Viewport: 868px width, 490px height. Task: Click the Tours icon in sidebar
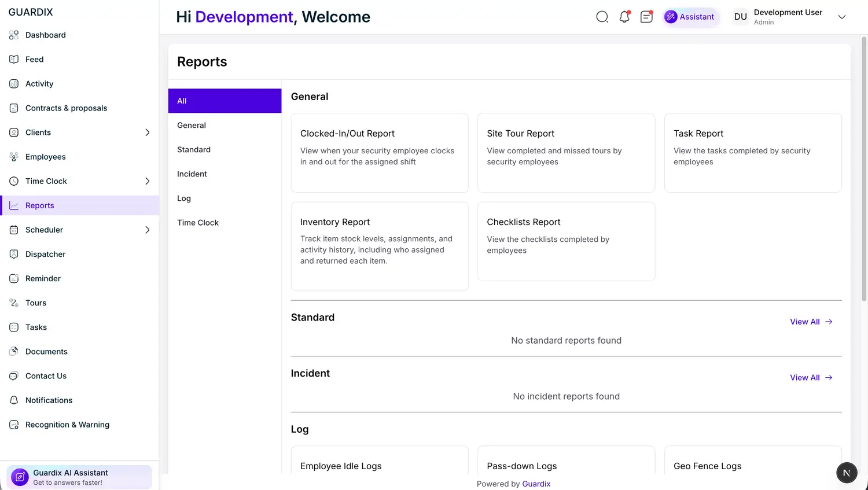(14, 303)
